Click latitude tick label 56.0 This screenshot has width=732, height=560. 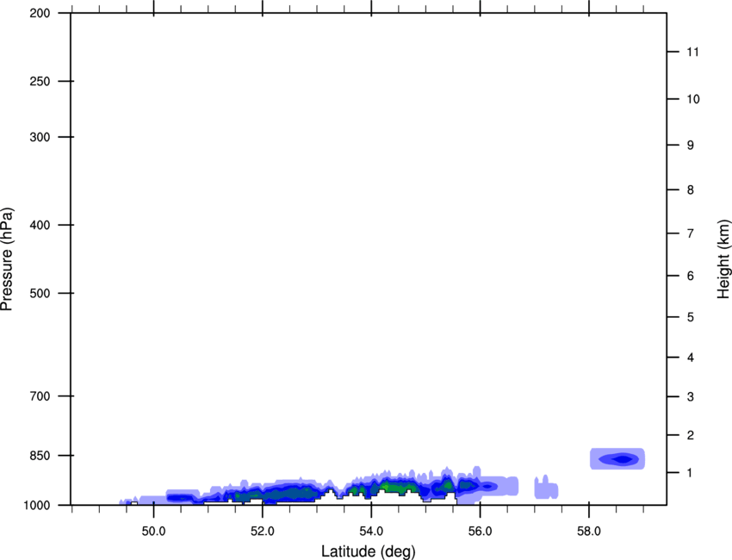(x=480, y=532)
